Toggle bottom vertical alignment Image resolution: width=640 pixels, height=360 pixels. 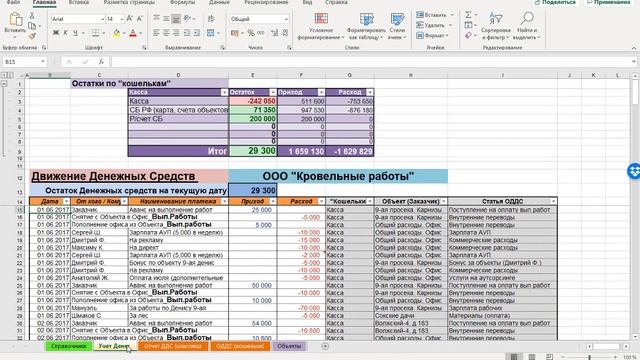176,18
